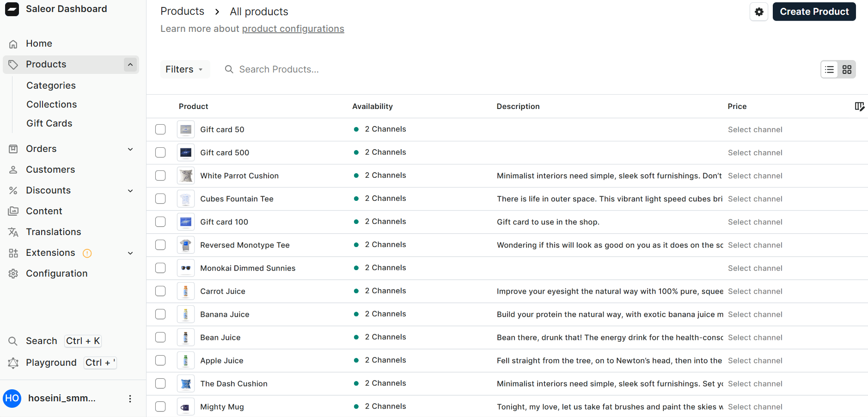Viewport: 868px width, 417px height.
Task: Switch to the list view layout
Action: click(829, 69)
